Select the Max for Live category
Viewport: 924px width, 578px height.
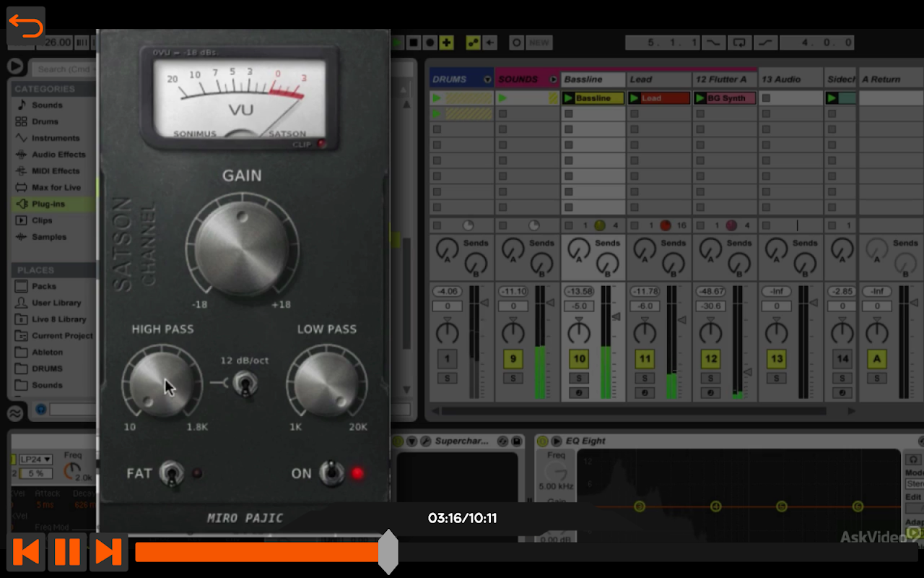click(56, 188)
